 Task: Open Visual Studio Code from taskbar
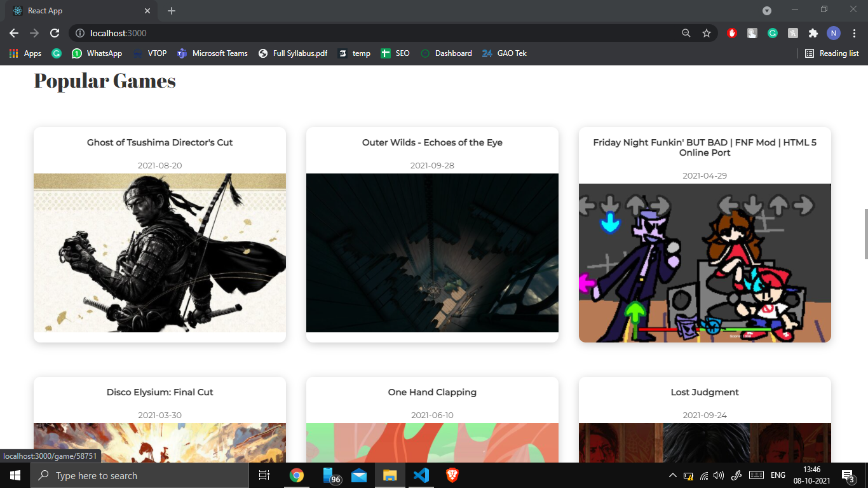(x=421, y=475)
